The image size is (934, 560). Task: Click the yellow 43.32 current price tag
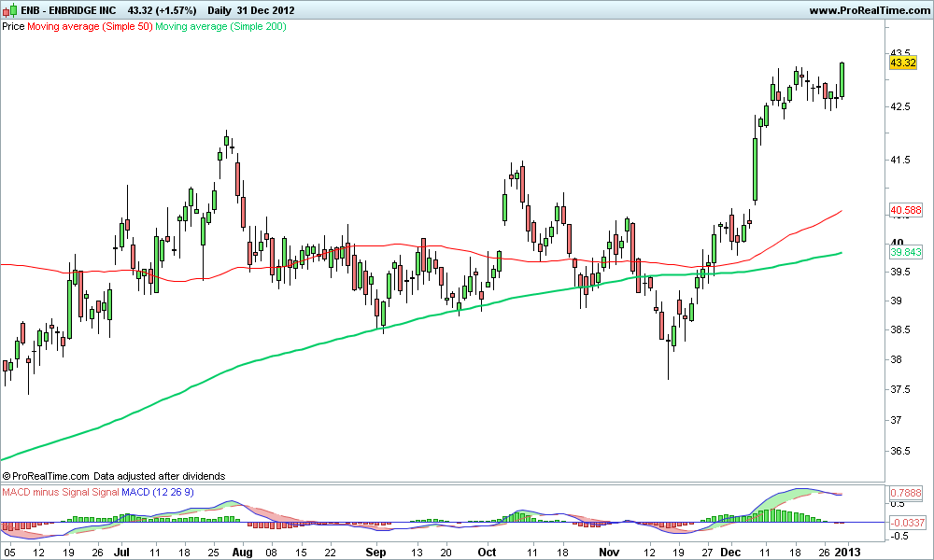[902, 63]
